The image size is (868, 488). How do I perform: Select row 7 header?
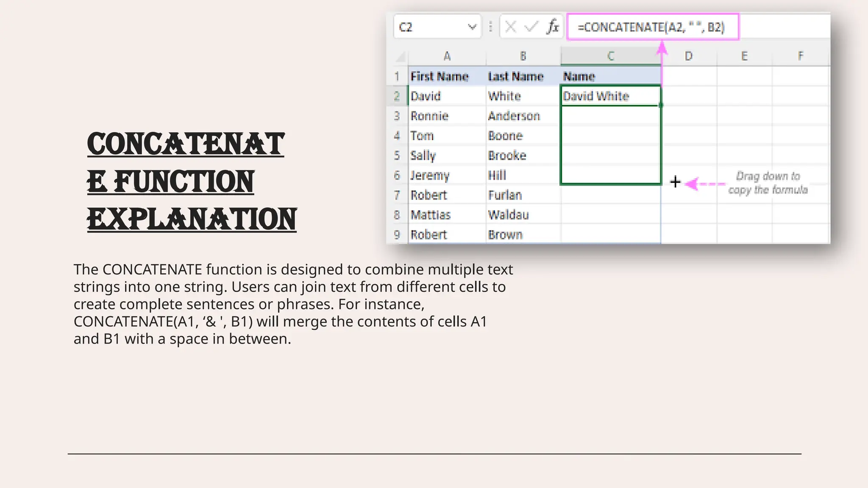pyautogui.click(x=397, y=195)
